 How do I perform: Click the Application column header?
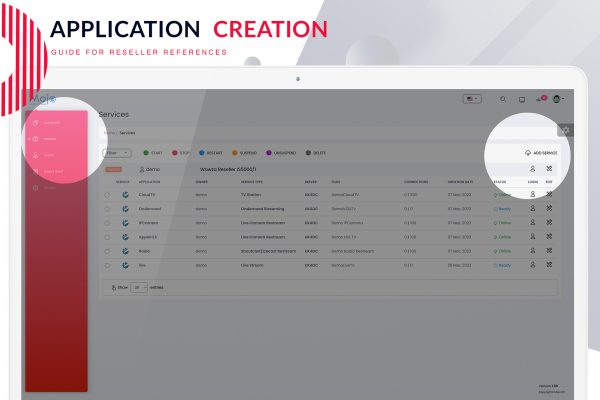[150, 182]
